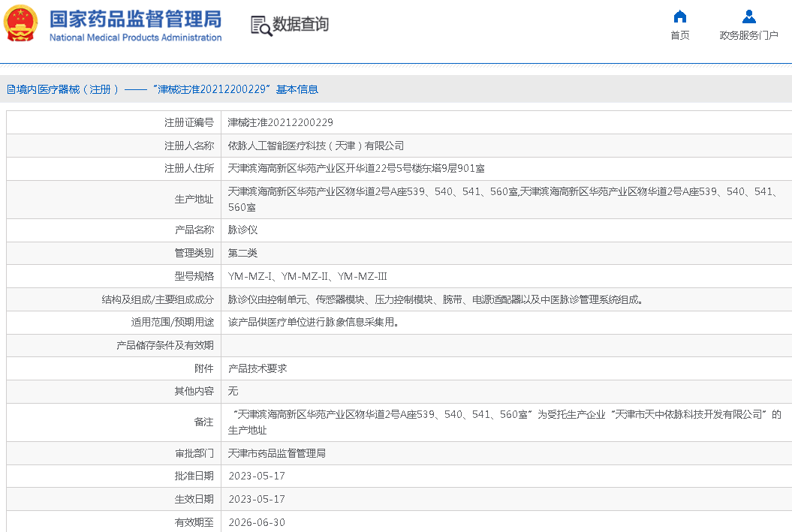Click registrant name 依脉人工智能医疗科技（天津）有限公司
Screen dimensions: 792x532
point(316,146)
